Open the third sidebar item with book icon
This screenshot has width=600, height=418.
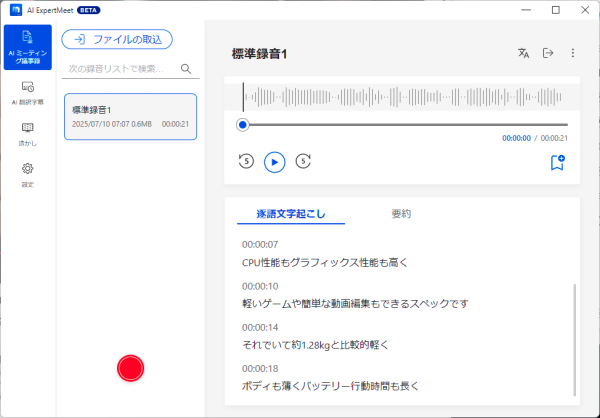pyautogui.click(x=28, y=134)
